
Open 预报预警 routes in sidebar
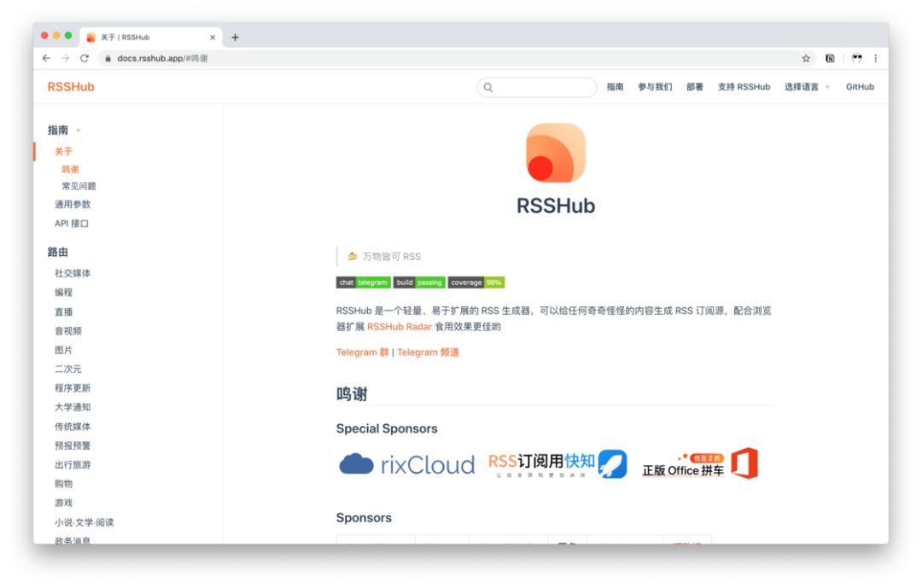click(x=73, y=445)
